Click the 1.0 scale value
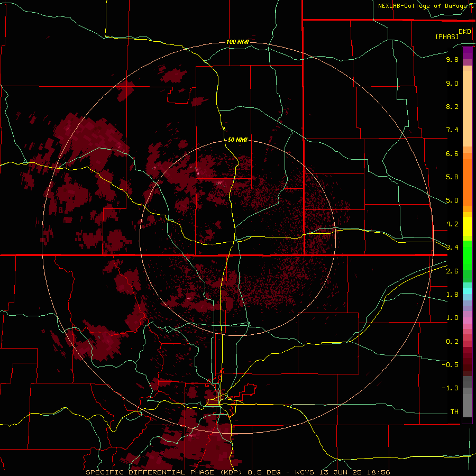 452,318
